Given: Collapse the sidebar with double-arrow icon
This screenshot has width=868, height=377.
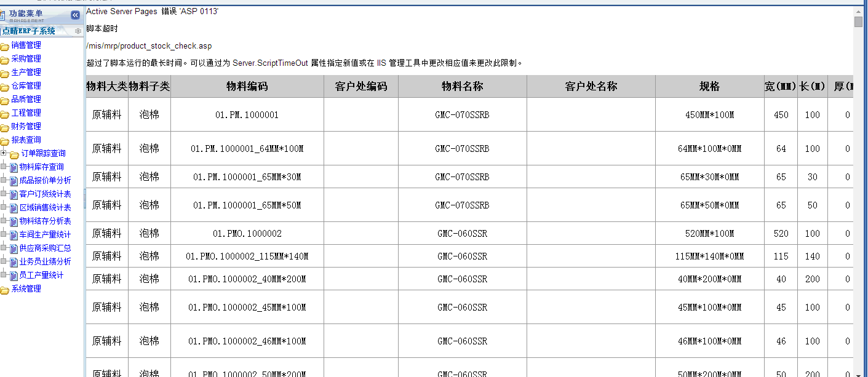Looking at the screenshot, I should [x=75, y=15].
